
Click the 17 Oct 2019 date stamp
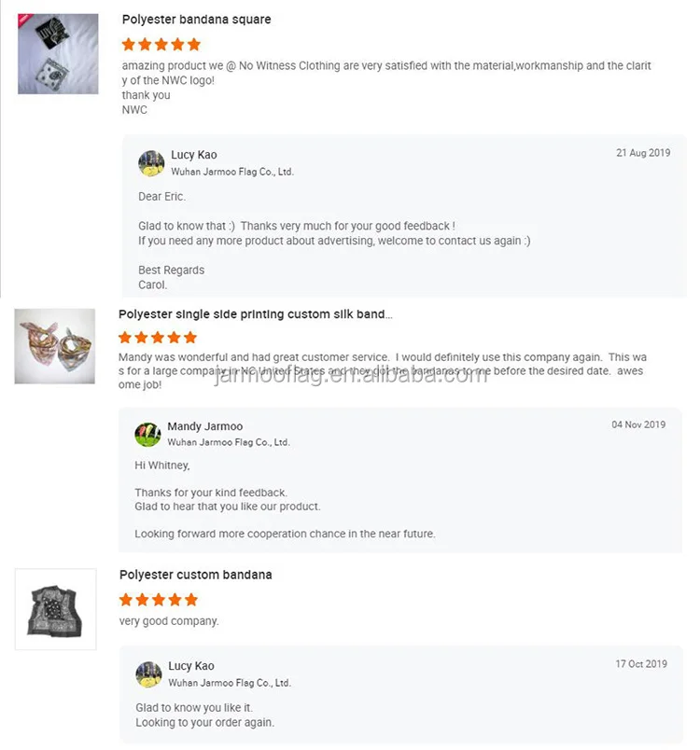641,664
